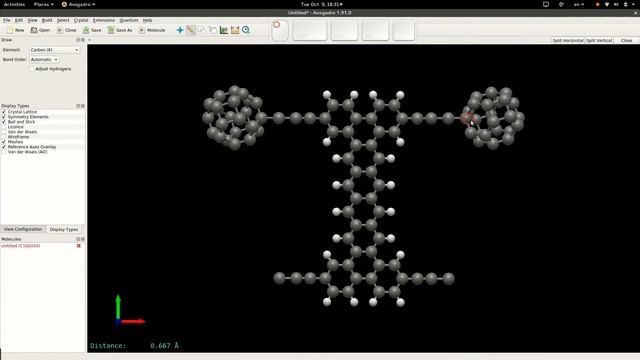Screen dimensions: 640x360
Task: Enable Wireframe display type
Action: [4, 137]
